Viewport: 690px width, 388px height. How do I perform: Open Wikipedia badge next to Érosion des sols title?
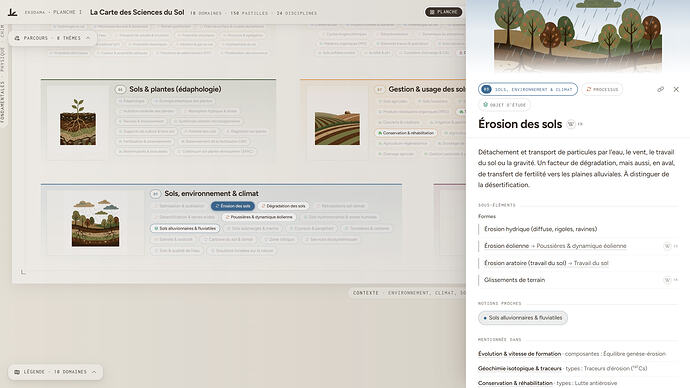click(571, 124)
